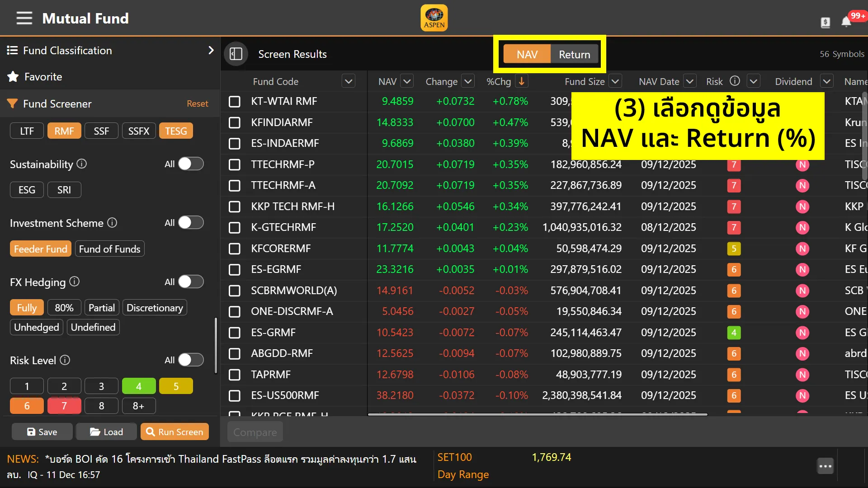Click the Aspen logo icon
The image size is (868, 488).
[x=434, y=18]
